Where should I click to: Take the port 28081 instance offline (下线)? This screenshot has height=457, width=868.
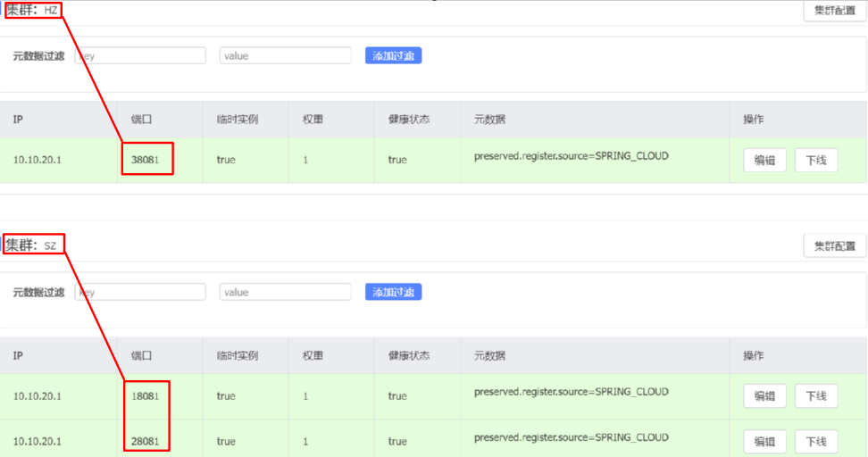(x=816, y=441)
